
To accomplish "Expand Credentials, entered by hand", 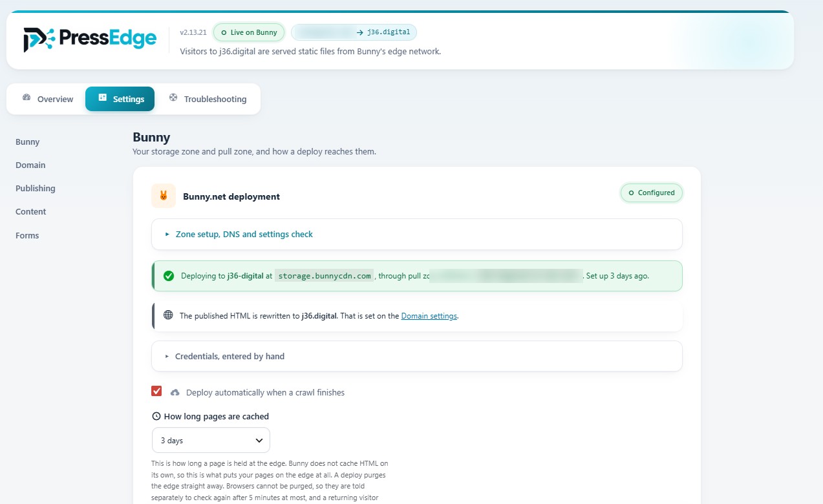I will coord(417,356).
